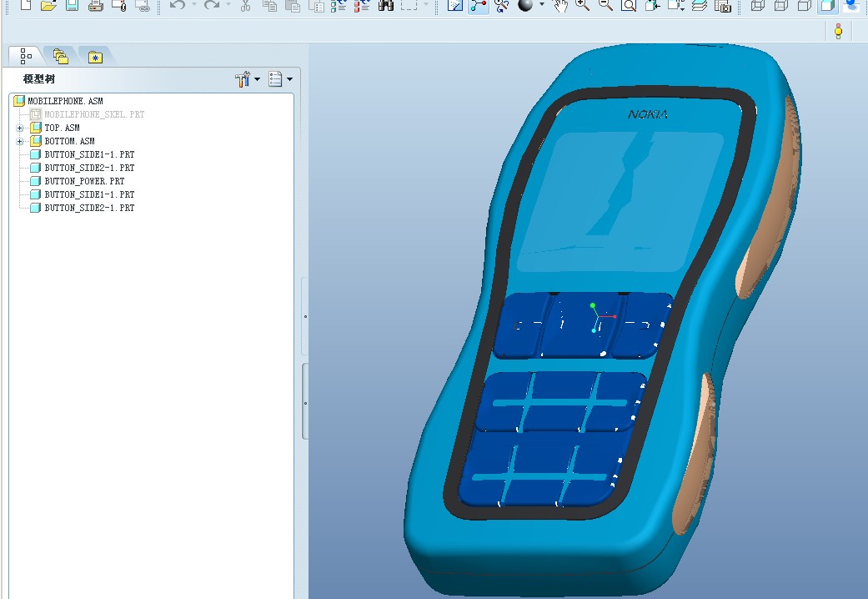Switch to the Favorites navigator tab

pos(95,57)
